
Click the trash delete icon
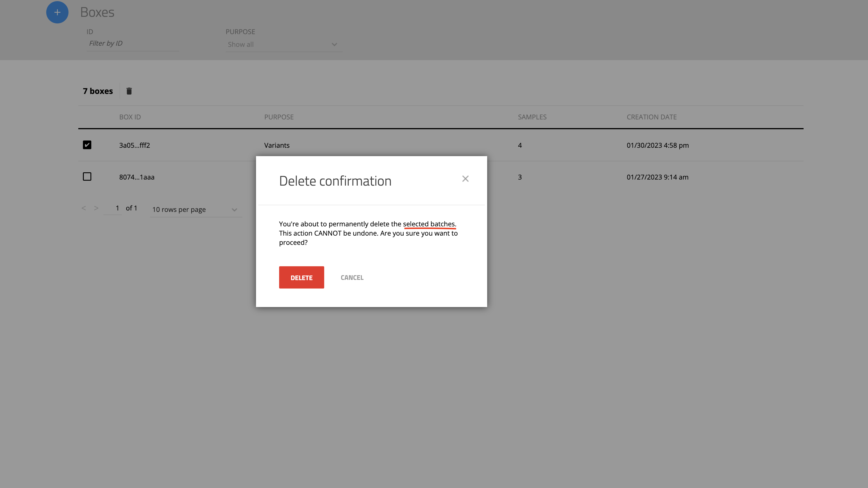click(129, 91)
